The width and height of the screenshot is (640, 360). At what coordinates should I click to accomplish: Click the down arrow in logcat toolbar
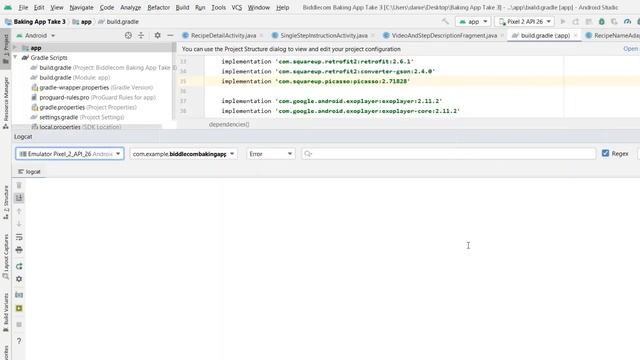coord(19,224)
